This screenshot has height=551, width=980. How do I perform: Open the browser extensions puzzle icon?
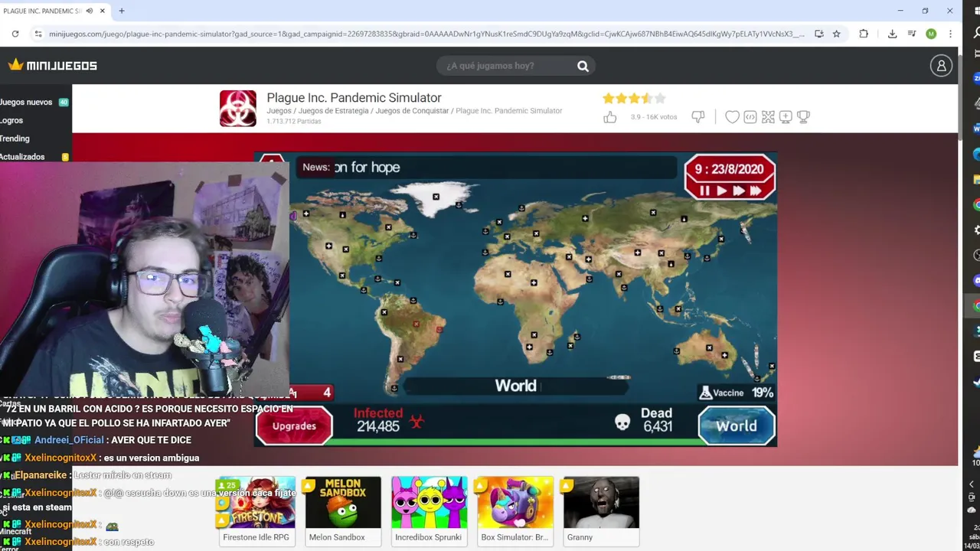[x=864, y=34]
